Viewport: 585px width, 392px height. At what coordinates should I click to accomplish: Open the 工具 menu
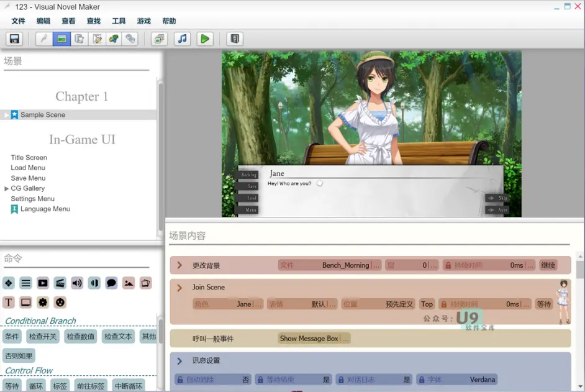[118, 21]
